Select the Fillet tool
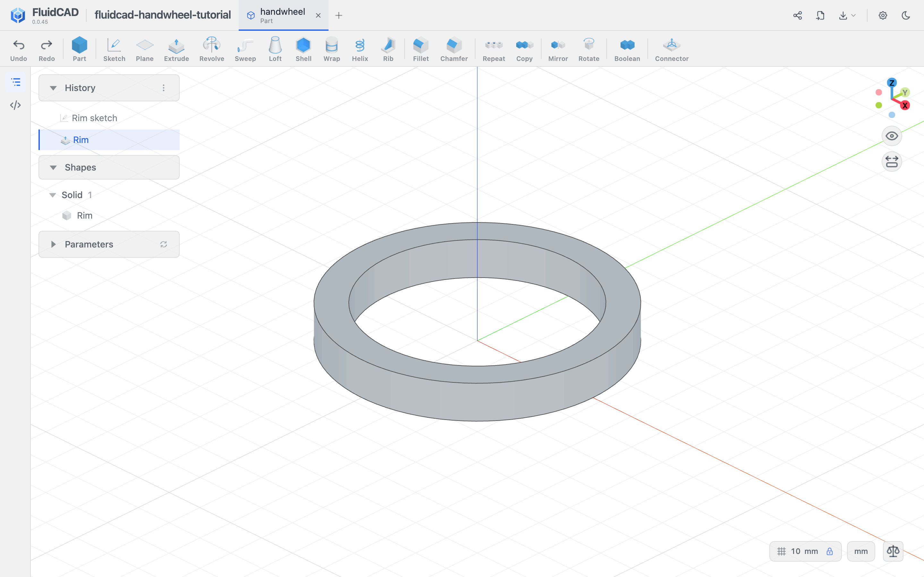Image resolution: width=924 pixels, height=577 pixels. coord(421,49)
